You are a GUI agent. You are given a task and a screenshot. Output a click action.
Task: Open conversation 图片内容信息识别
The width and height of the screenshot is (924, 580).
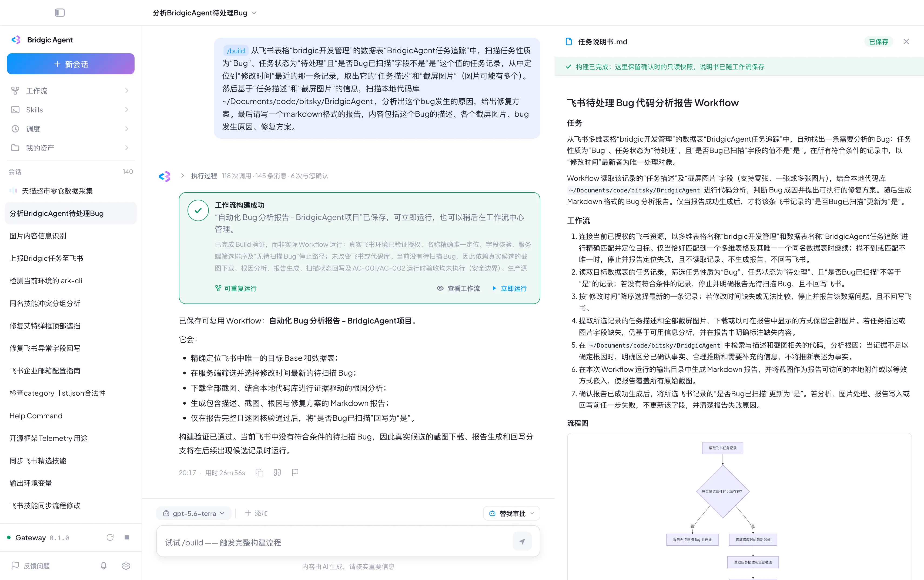(71, 235)
